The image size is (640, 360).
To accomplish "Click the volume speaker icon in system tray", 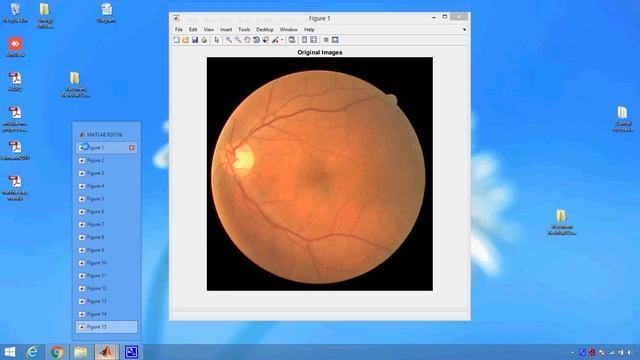I will tap(630, 353).
